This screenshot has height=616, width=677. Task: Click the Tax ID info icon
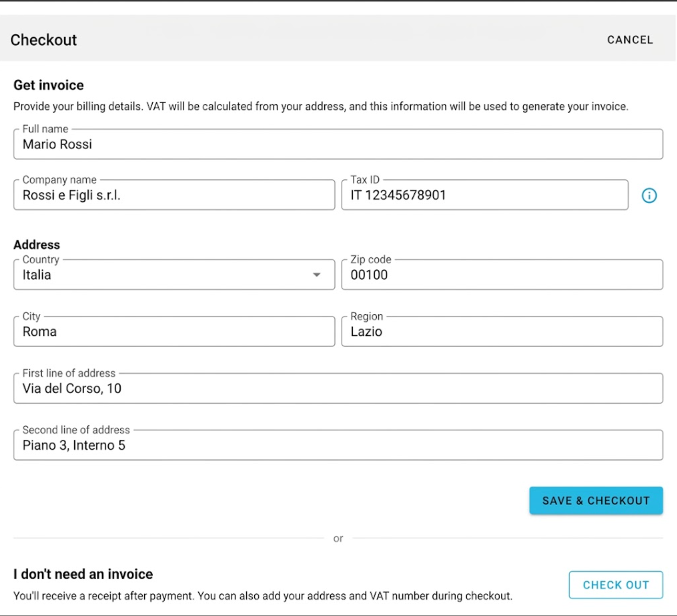pyautogui.click(x=649, y=195)
